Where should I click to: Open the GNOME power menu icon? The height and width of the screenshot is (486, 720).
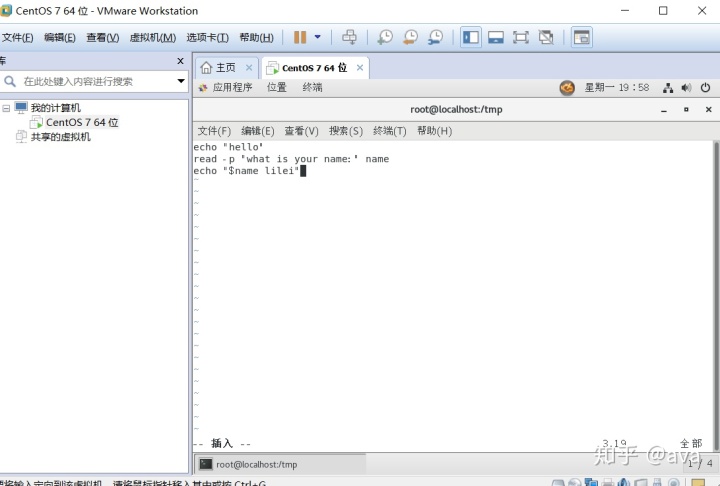coord(705,87)
